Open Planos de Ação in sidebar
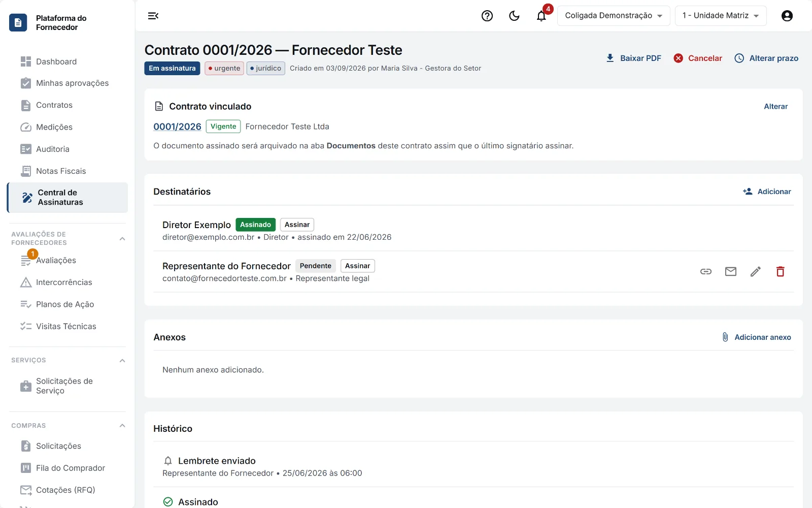 click(x=67, y=304)
